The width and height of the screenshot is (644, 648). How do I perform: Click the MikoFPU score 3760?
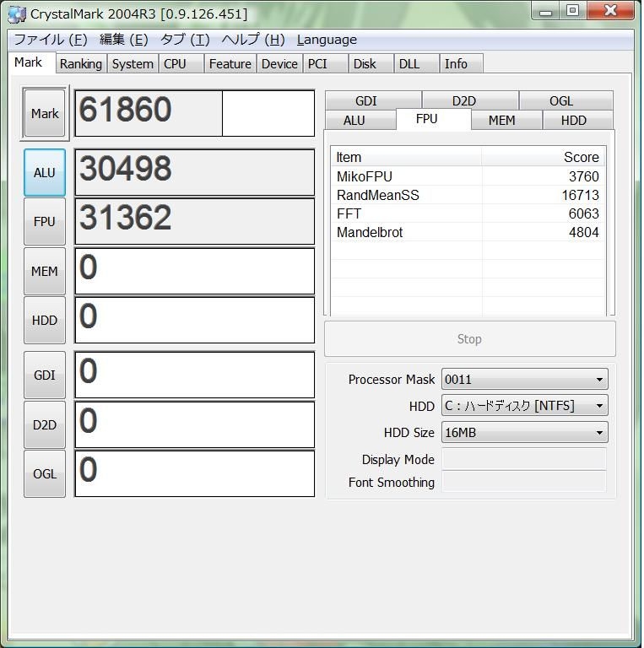coord(583,176)
